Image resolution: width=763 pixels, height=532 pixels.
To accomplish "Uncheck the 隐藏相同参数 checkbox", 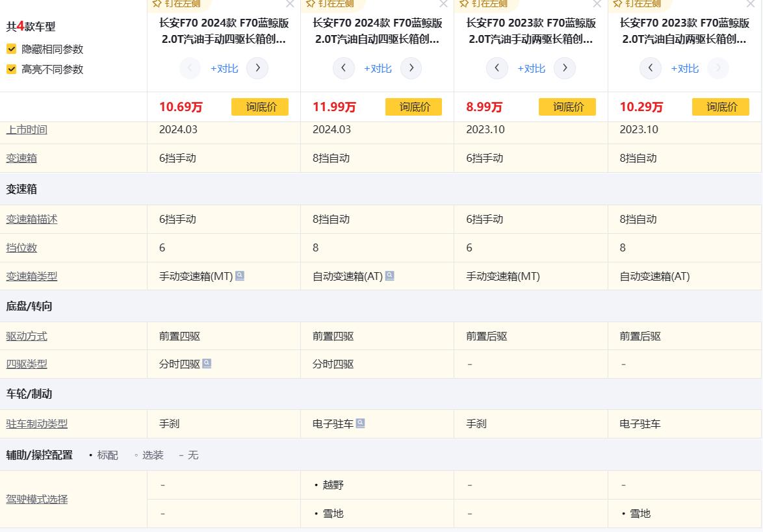I will point(11,49).
